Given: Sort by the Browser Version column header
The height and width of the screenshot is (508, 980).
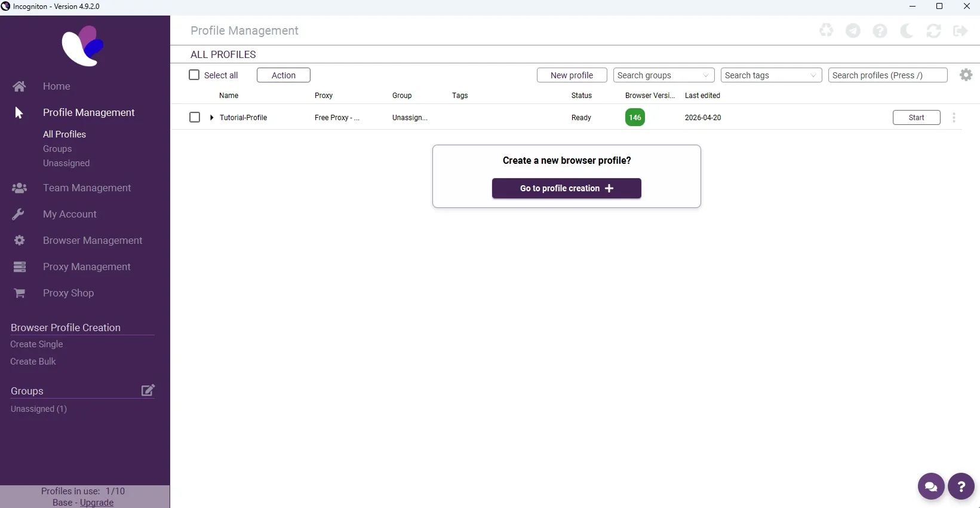Looking at the screenshot, I should 650,96.
